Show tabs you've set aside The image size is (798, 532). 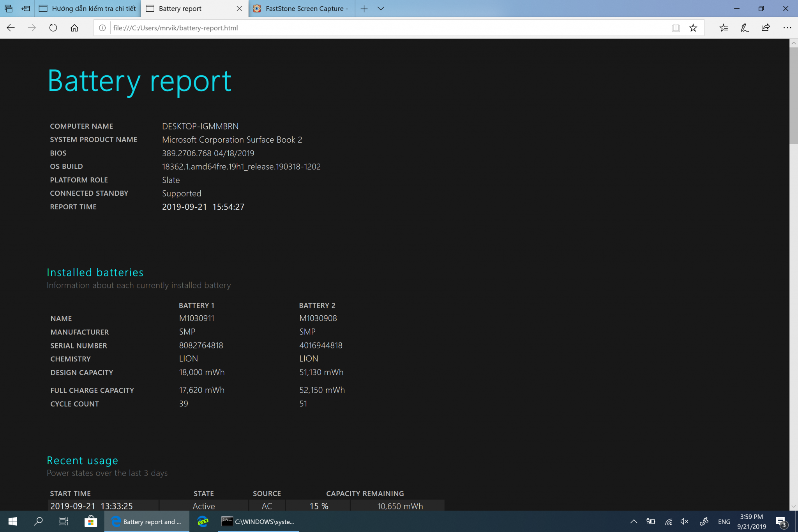pos(8,8)
